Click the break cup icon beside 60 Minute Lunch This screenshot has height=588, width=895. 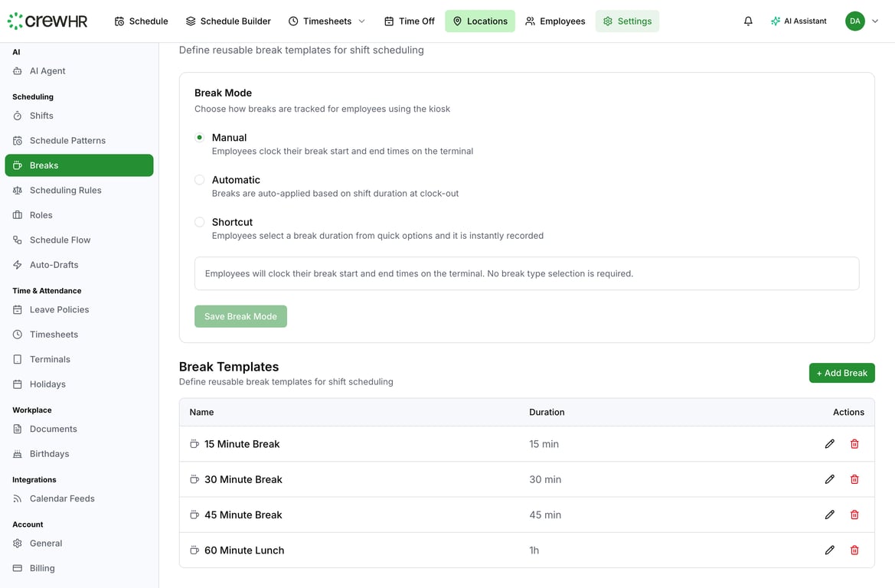tap(194, 550)
